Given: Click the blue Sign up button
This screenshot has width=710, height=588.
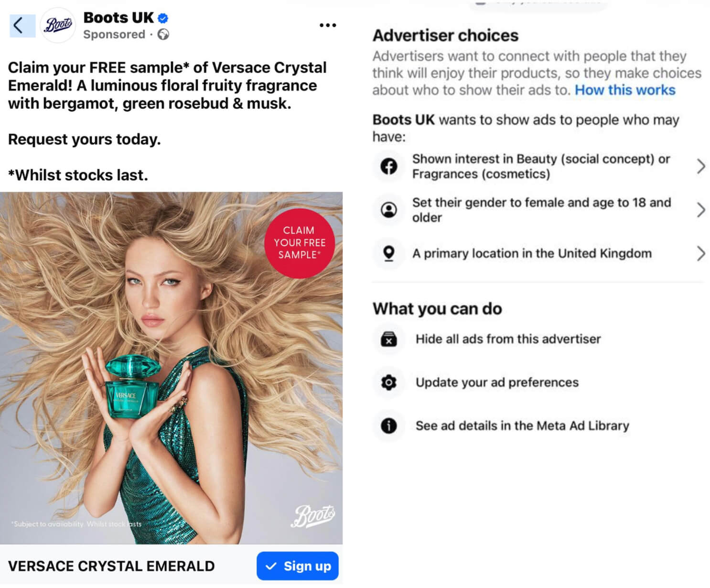Looking at the screenshot, I should pyautogui.click(x=298, y=566).
